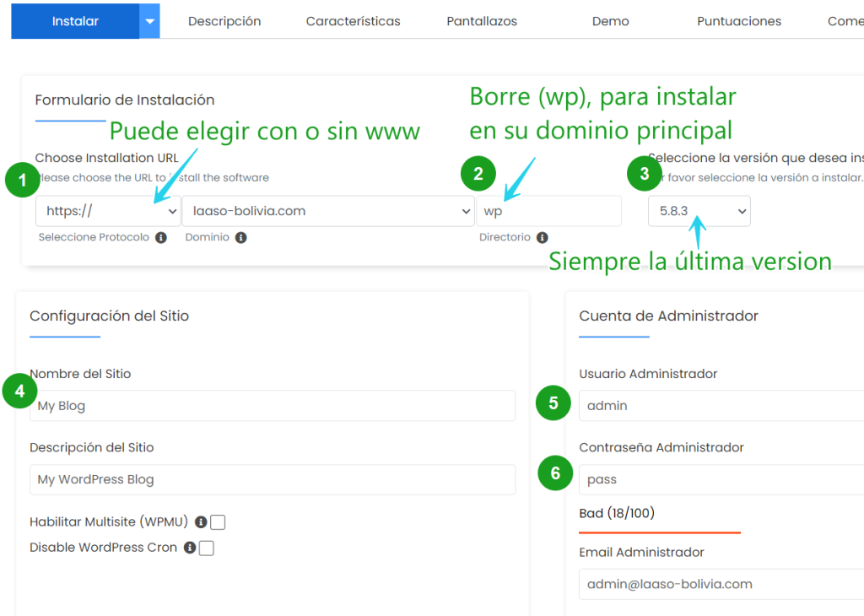Click the Cuenta de Administrador heading
The width and height of the screenshot is (864, 616).
[x=668, y=316]
